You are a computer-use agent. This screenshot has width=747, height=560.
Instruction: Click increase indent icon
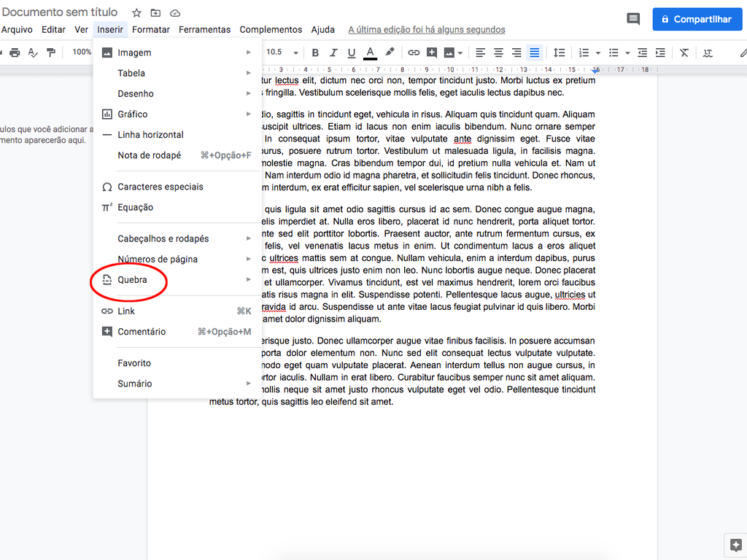click(x=660, y=52)
